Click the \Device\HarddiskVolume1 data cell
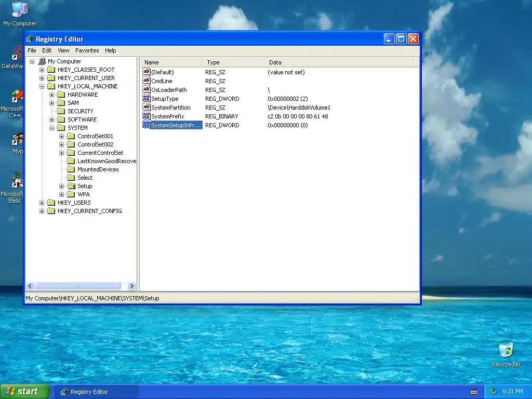The height and width of the screenshot is (399, 532). pyautogui.click(x=299, y=108)
